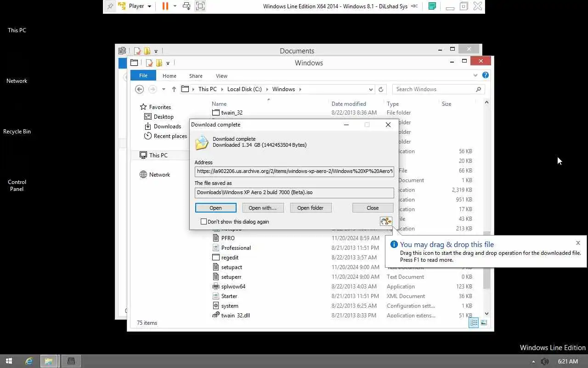Click the Properties icon in Documents window title bar

click(x=137, y=51)
